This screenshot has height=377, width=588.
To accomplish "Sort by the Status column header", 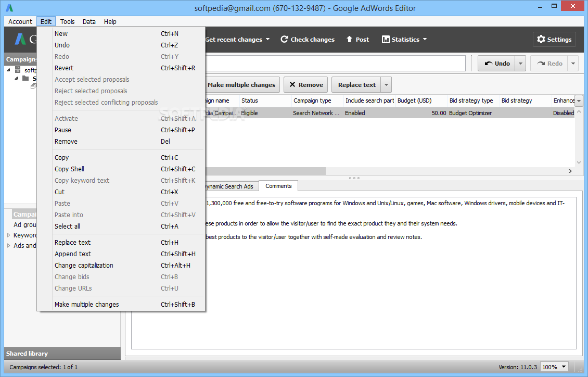I will click(x=265, y=100).
